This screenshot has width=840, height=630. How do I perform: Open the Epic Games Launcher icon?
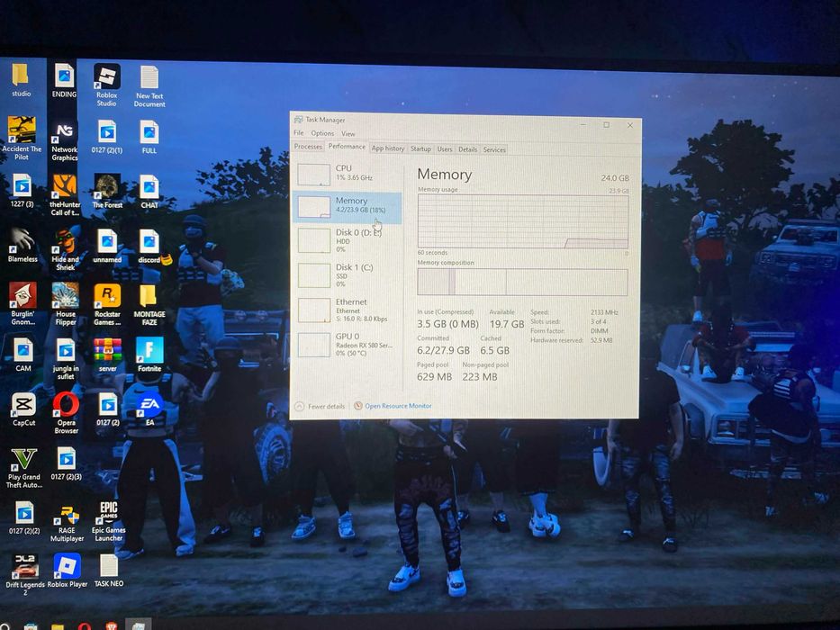[x=108, y=522]
